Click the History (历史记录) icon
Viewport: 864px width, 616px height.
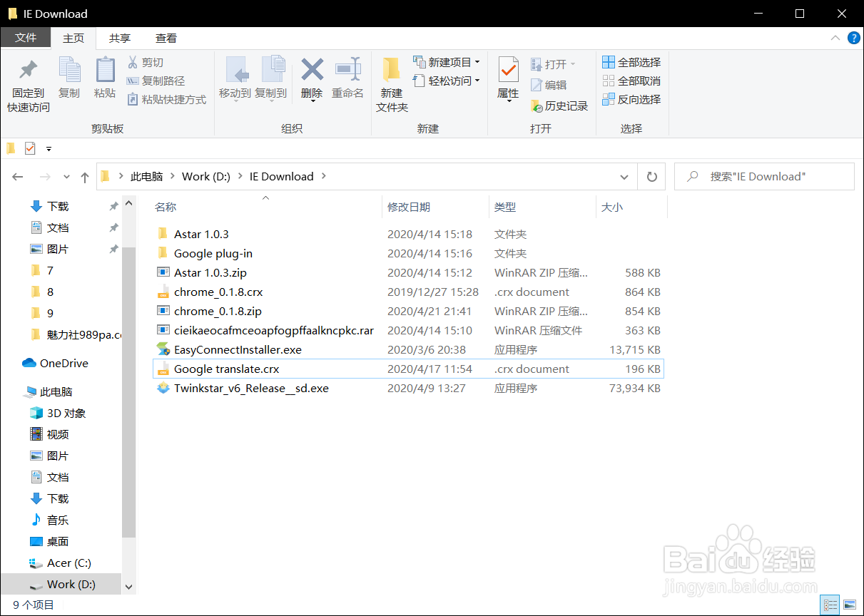(x=537, y=106)
